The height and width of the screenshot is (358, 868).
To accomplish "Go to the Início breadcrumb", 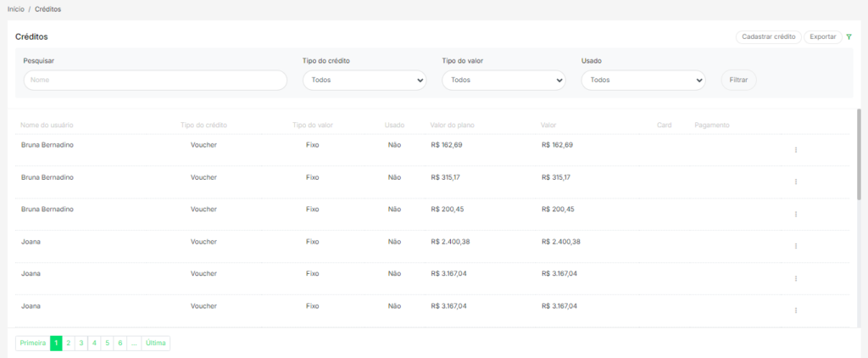I will 15,9.
